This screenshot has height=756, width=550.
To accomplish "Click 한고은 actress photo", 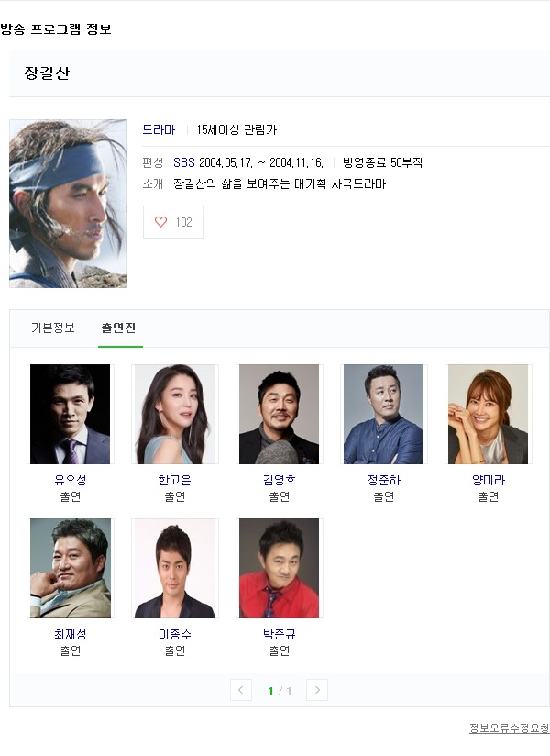I will (x=175, y=414).
